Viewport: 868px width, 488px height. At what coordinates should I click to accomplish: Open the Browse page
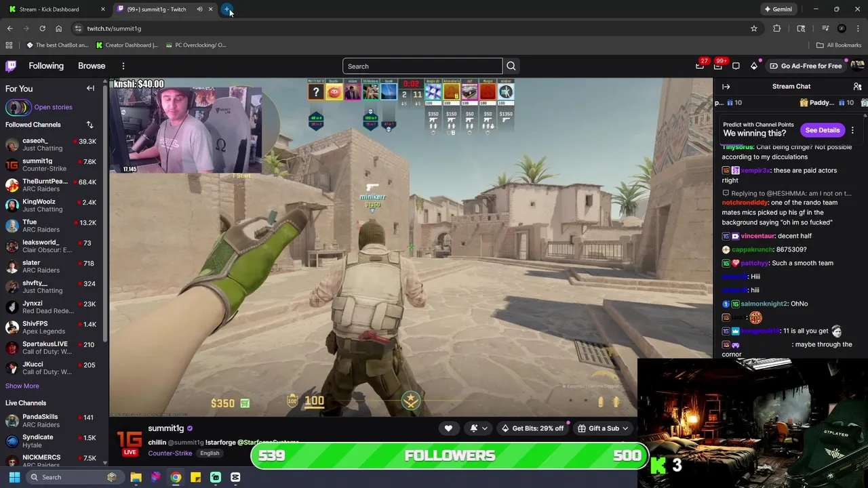92,66
